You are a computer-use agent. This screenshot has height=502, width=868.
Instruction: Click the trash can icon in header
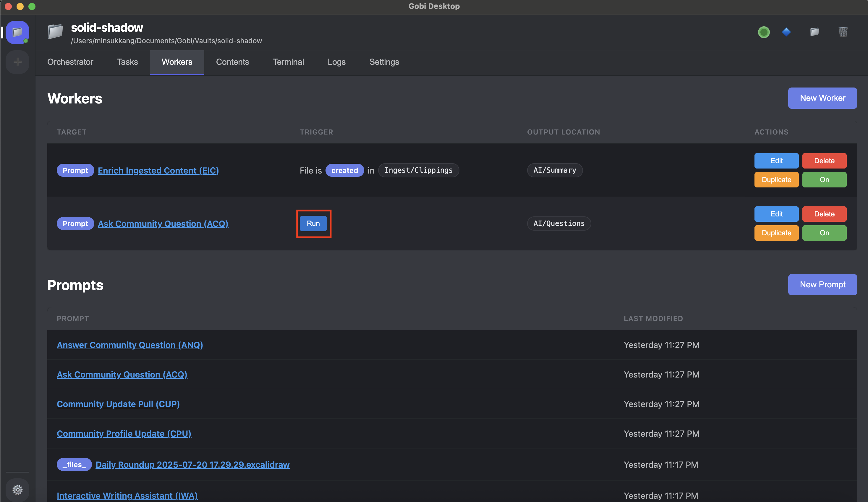pyautogui.click(x=843, y=32)
